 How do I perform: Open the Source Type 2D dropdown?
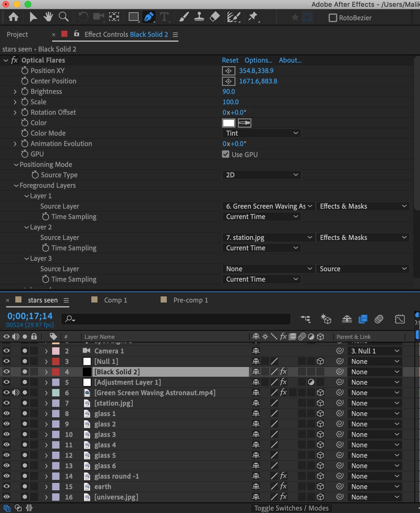[x=262, y=175]
